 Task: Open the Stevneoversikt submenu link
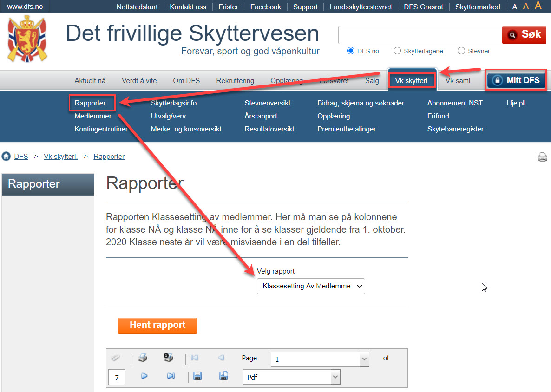(x=268, y=103)
